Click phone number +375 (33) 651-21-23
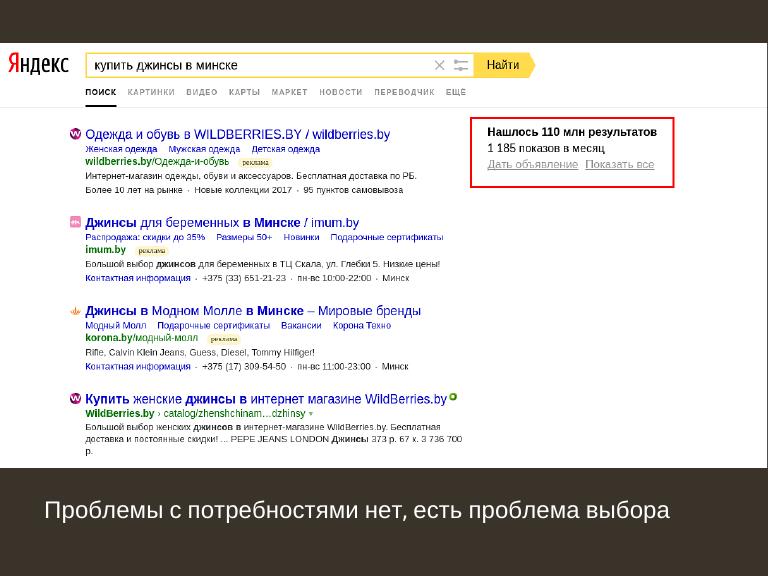Viewport: 768px width, 576px height. [244, 278]
